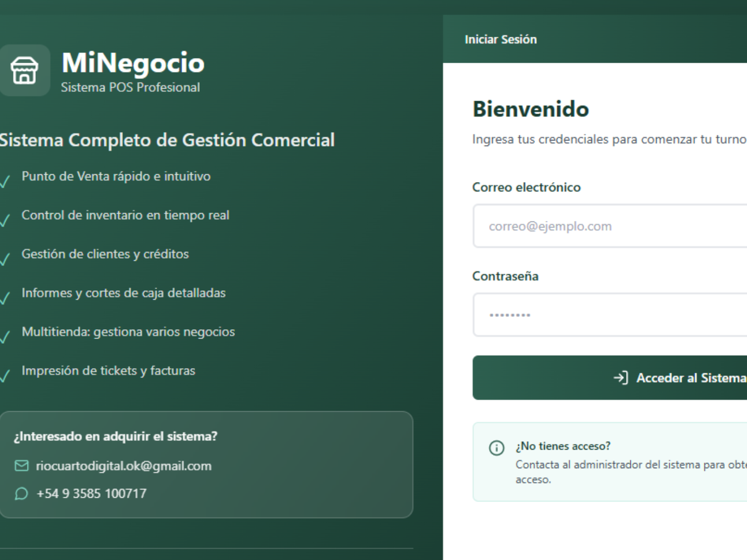The width and height of the screenshot is (747, 560).
Task: Select the Iniciar Sesión header tab
Action: [x=501, y=39]
